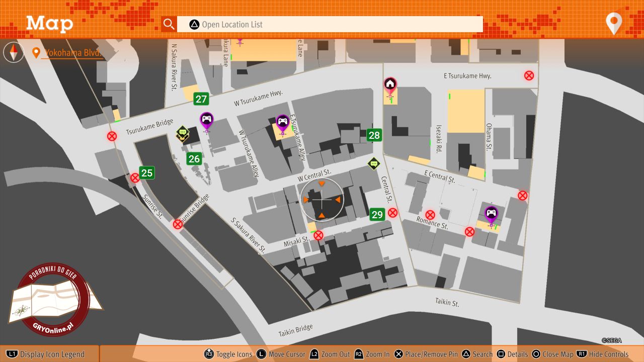The image size is (644, 362).
Task: Click the Taikin Bridge label
Action: pyautogui.click(x=295, y=331)
